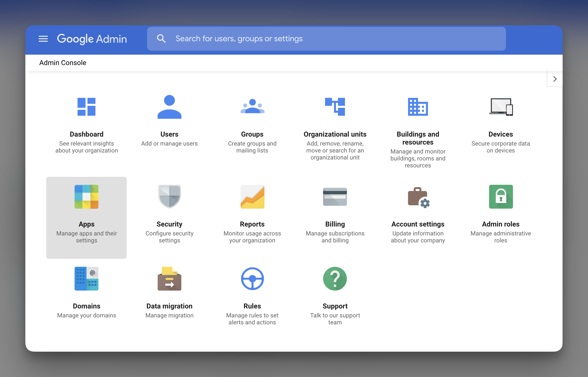
Task: Click the Groups title label
Action: tap(252, 134)
